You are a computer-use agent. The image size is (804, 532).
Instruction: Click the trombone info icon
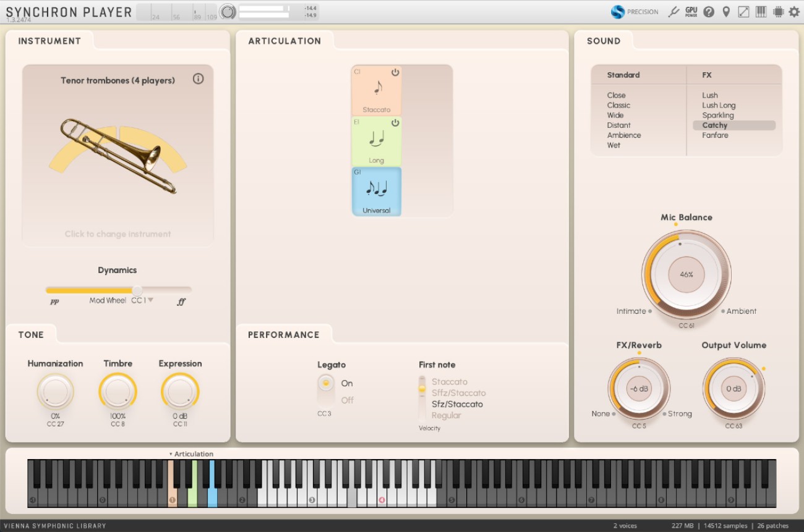click(199, 79)
